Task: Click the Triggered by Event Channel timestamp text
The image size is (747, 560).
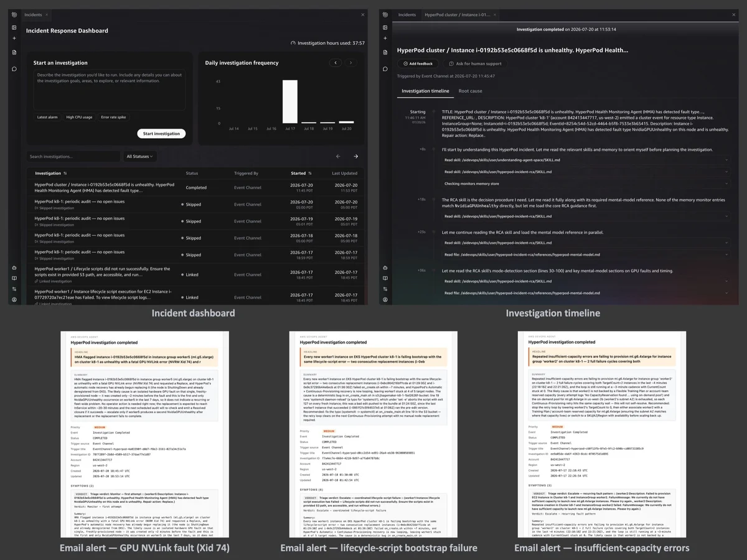Action: tap(446, 76)
